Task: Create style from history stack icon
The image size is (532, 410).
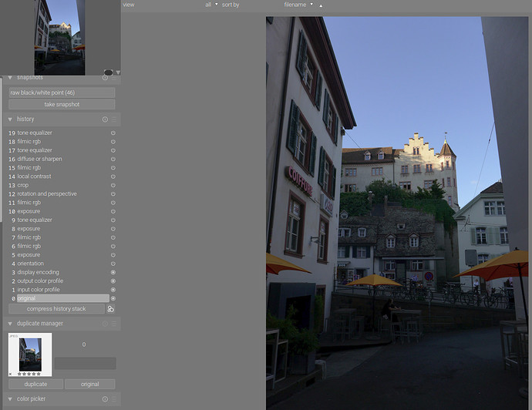Action: tap(111, 309)
